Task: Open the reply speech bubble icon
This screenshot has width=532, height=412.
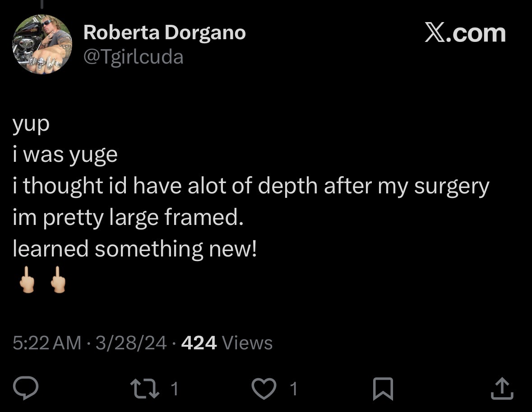Action: (25, 388)
